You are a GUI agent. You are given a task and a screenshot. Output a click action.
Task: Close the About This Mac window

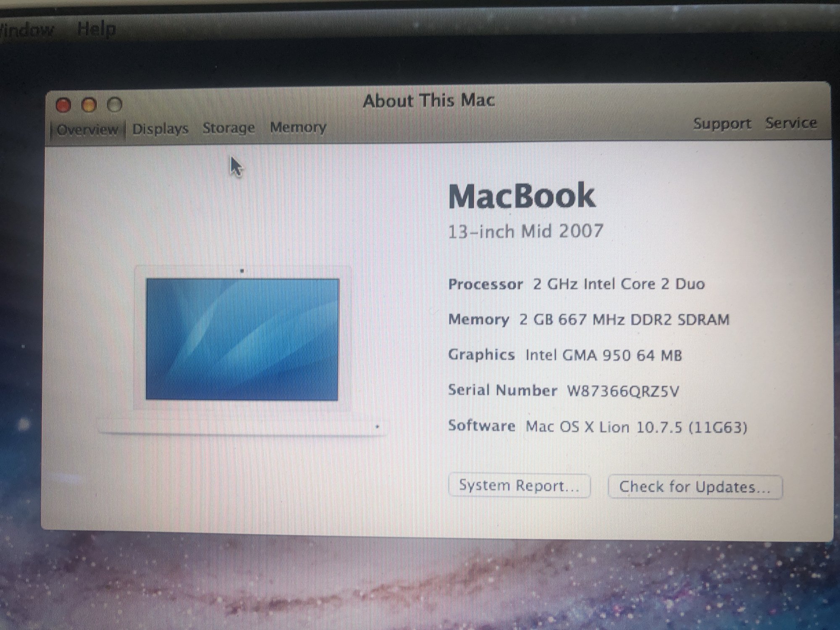point(63,105)
